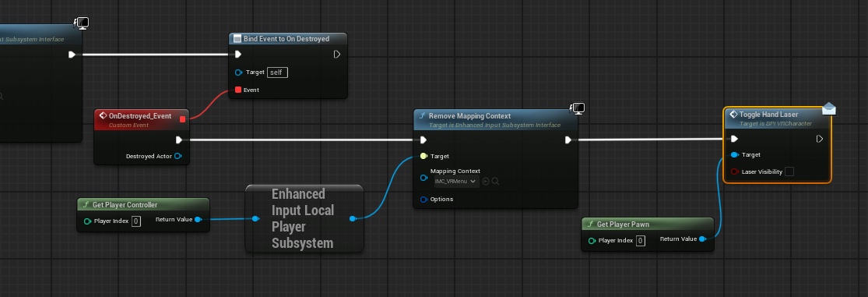Click the interface message envelope icon on Toggle Hand Laser
Viewport: 868px width, 297px height.
tap(829, 108)
